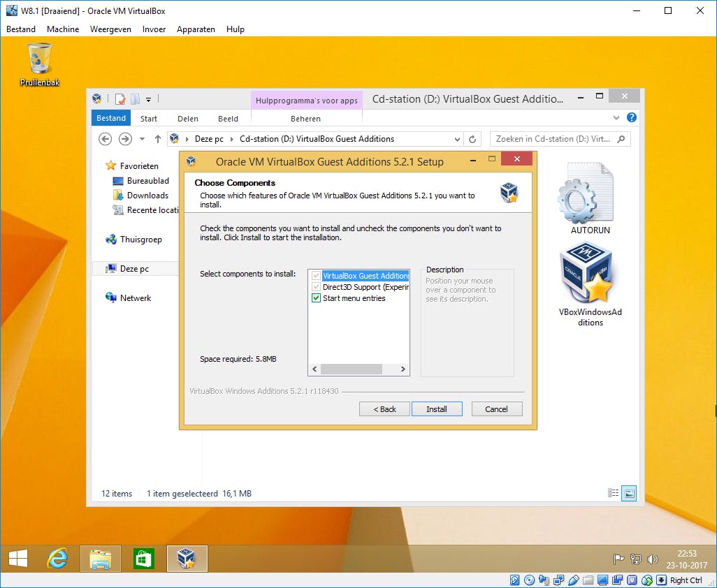Open VirtualBox Weergeven menu
The image size is (717, 588).
coord(110,29)
